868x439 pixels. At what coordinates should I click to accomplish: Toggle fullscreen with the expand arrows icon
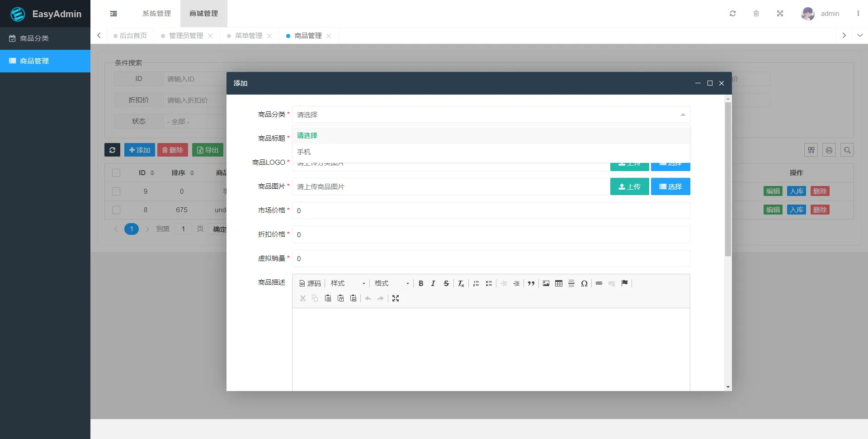(779, 14)
